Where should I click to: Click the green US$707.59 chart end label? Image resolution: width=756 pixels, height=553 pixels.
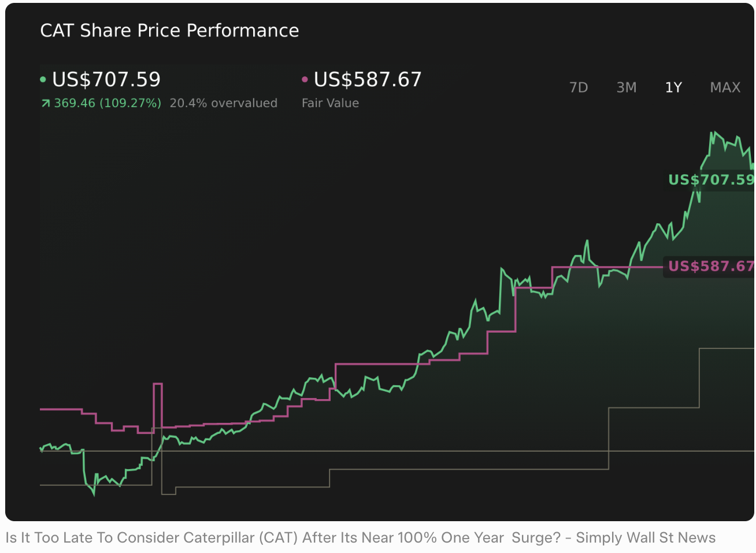tap(710, 180)
